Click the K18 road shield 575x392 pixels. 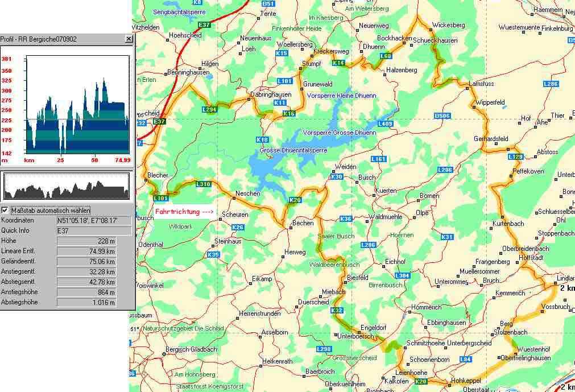coord(262,139)
